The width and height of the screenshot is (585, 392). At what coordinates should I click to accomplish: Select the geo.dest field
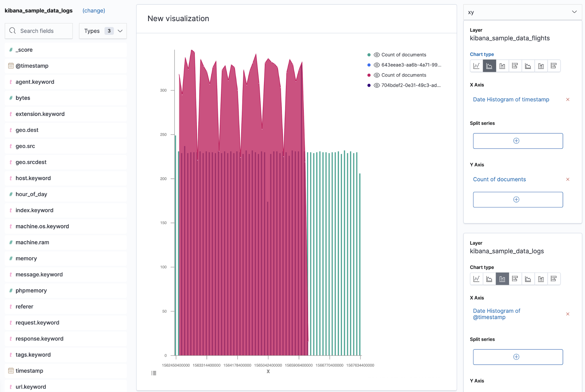(66, 130)
